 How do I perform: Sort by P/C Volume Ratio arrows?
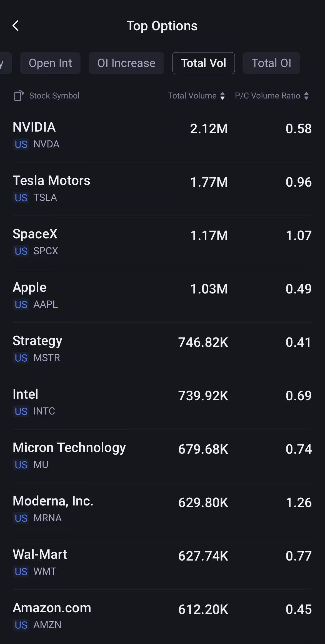(x=306, y=96)
